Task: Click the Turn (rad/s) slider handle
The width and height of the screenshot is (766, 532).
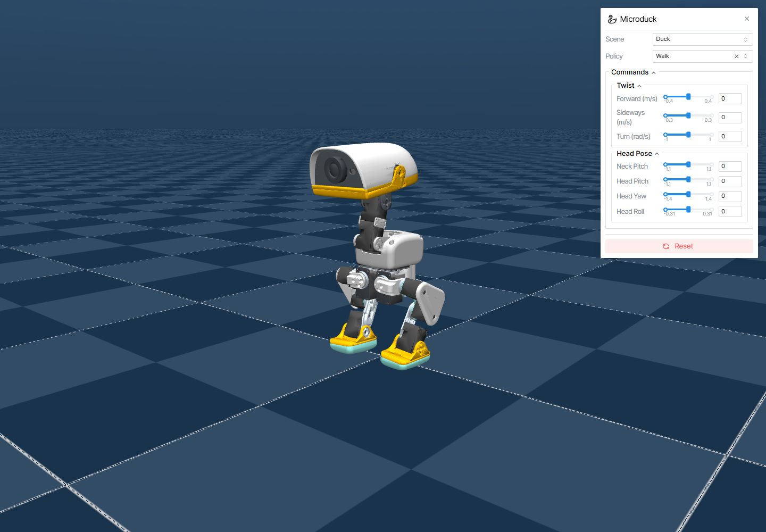Action: tap(688, 135)
